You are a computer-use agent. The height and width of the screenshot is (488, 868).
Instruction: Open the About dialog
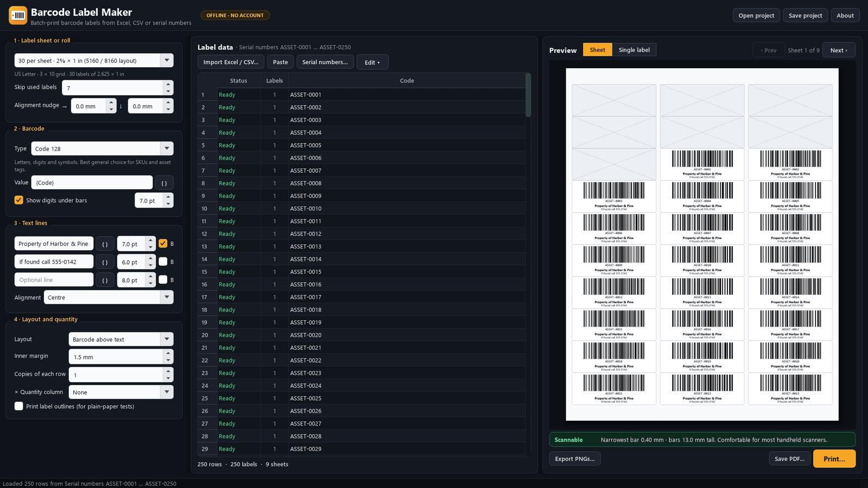point(845,15)
